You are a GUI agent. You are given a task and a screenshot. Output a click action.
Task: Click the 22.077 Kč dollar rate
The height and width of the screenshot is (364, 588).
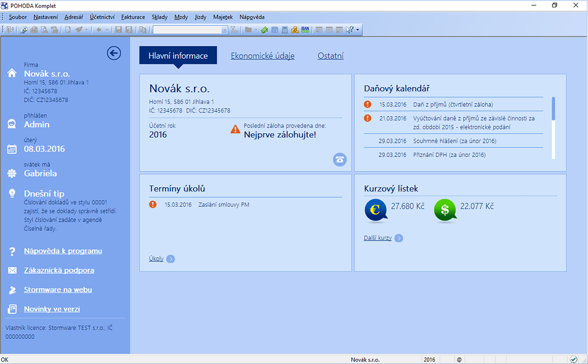[x=477, y=206]
